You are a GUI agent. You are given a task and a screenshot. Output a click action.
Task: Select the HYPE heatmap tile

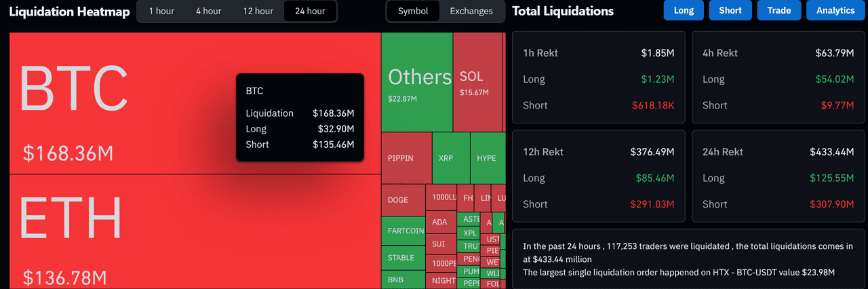[487, 158]
